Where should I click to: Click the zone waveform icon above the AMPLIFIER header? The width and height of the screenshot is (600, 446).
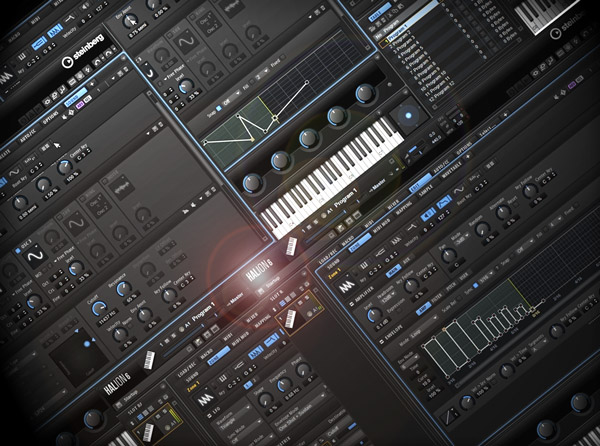pyautogui.click(x=346, y=287)
